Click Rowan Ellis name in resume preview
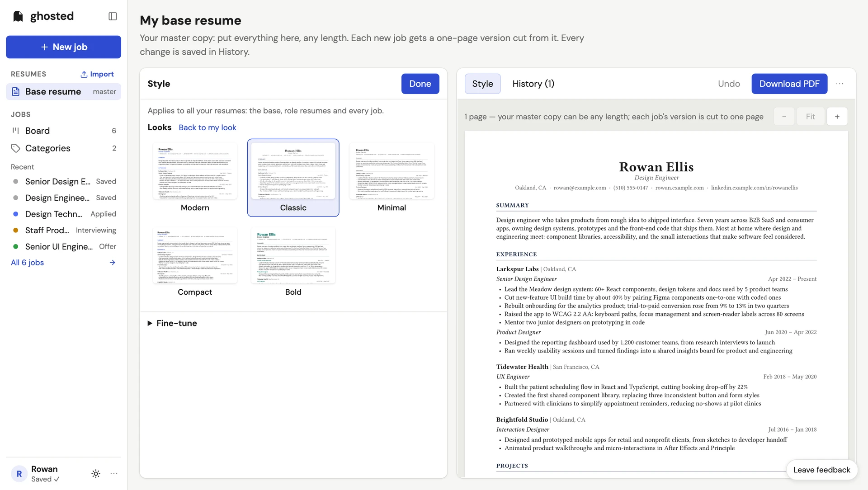Image resolution: width=868 pixels, height=490 pixels. click(656, 167)
